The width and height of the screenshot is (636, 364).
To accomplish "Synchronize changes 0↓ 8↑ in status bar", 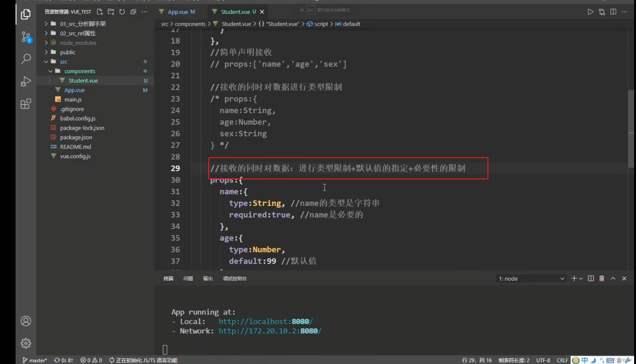I will [64, 360].
